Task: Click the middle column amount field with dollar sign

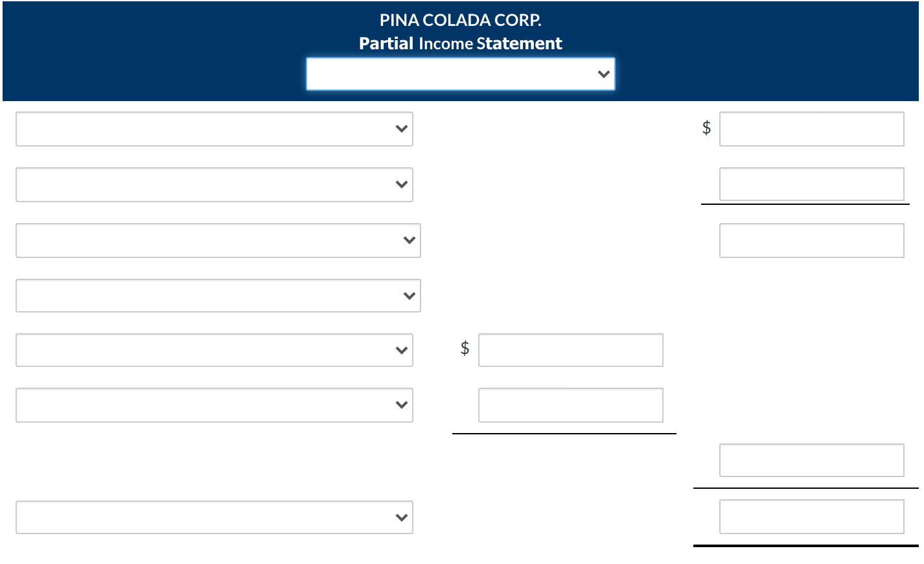Action: (571, 350)
